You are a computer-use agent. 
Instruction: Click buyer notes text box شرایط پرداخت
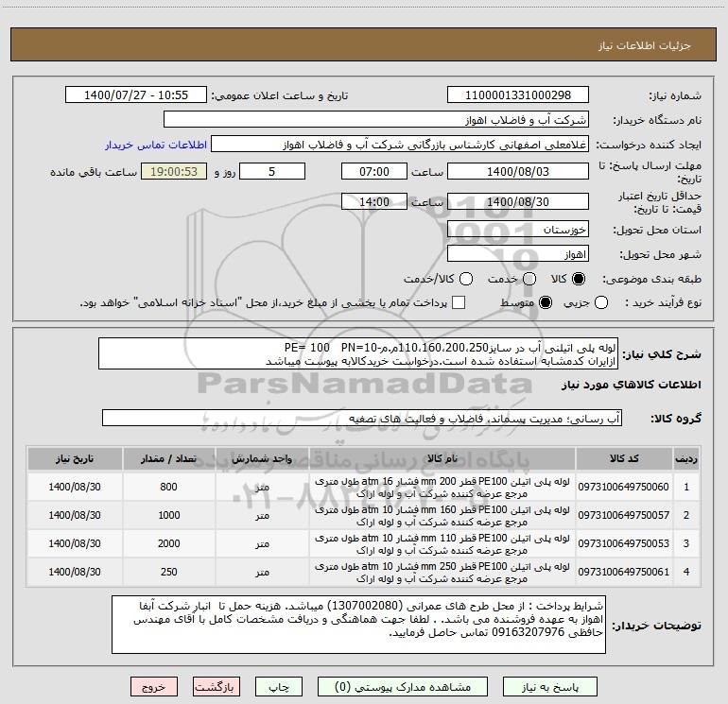[x=358, y=625]
